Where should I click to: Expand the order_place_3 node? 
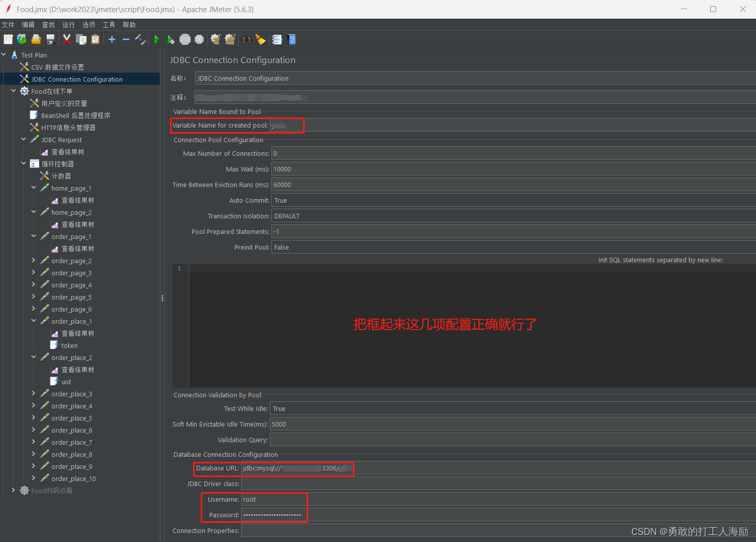pyautogui.click(x=34, y=393)
